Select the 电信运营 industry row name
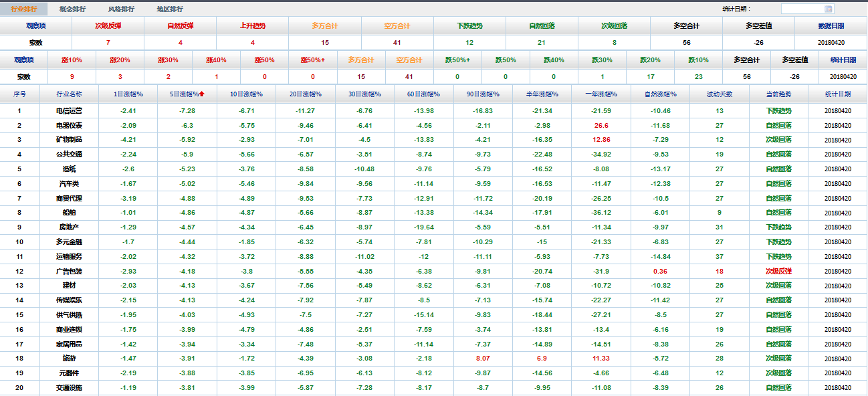Image resolution: width=868 pixels, height=396 pixels. 69,111
